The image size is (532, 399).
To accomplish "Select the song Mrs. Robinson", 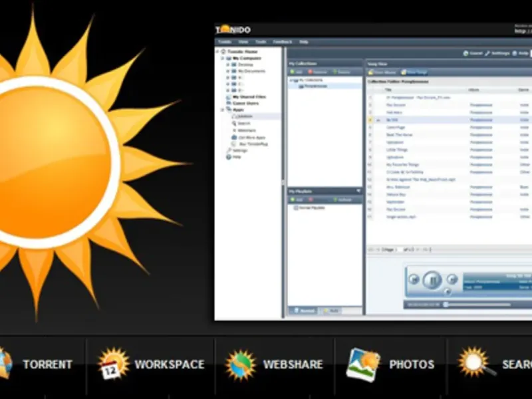I will [x=398, y=187].
